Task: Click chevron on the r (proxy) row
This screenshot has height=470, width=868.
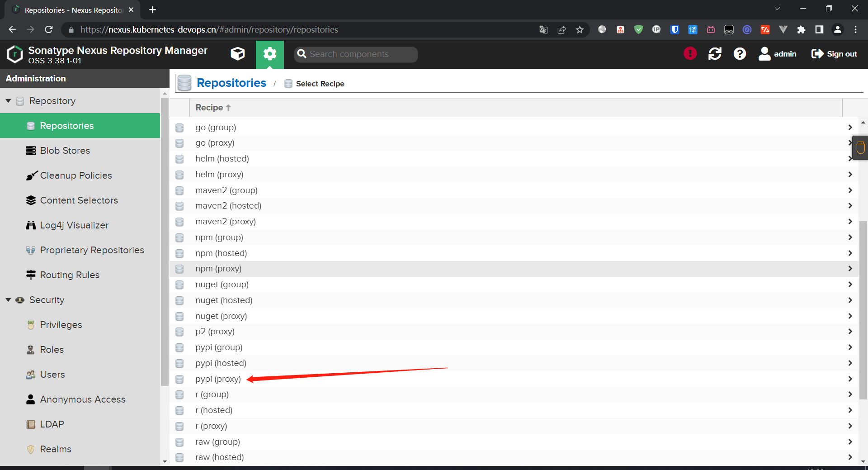Action: (850, 426)
